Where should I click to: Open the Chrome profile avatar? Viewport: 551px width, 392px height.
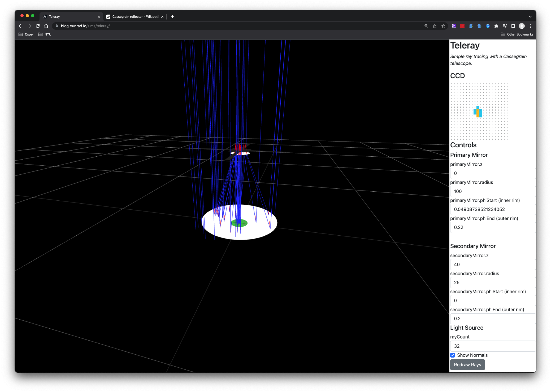[x=522, y=26]
